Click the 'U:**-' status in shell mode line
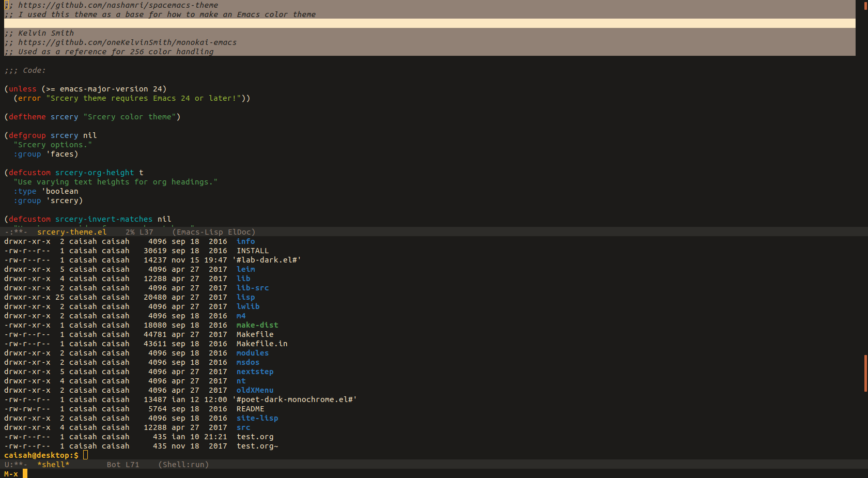This screenshot has height=478, width=868. point(16,465)
